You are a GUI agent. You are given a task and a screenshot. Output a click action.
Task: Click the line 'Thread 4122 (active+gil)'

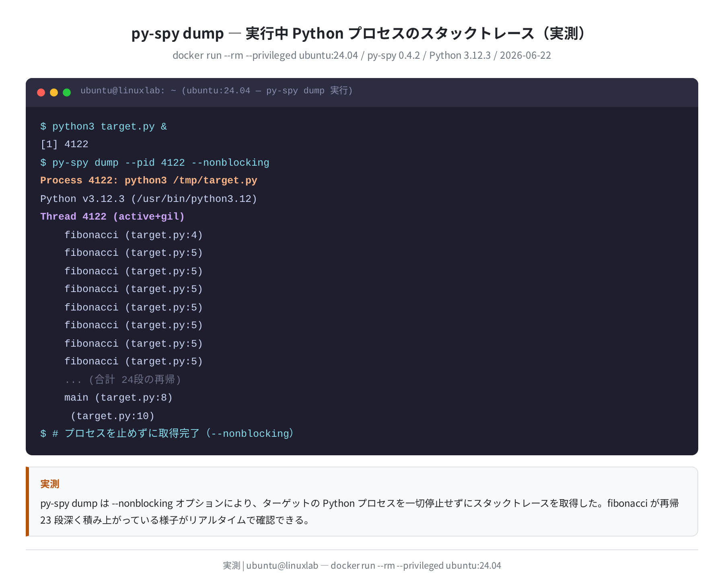click(x=112, y=217)
